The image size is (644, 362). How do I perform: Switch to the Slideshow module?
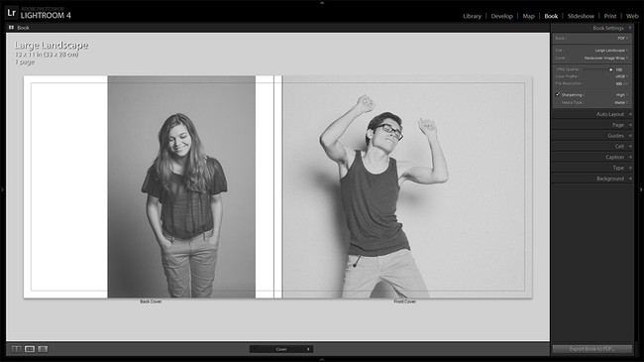click(581, 16)
